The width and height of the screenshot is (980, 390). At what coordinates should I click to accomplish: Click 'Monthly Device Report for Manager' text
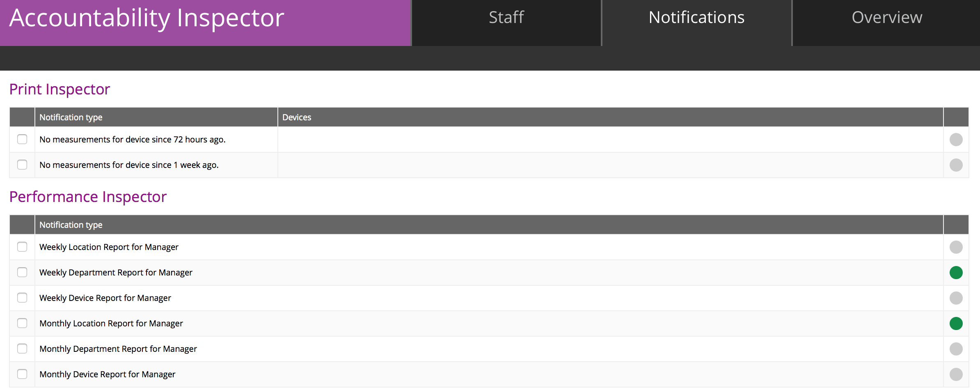(108, 374)
